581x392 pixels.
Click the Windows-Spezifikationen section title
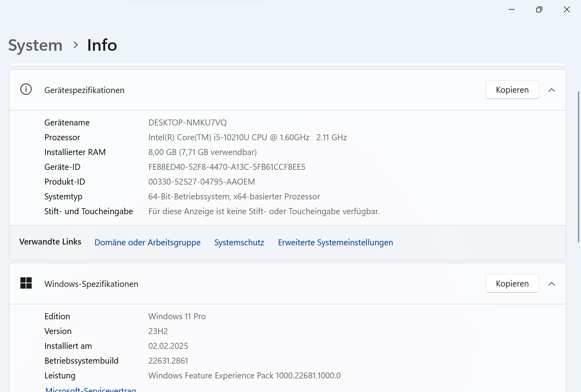(91, 284)
